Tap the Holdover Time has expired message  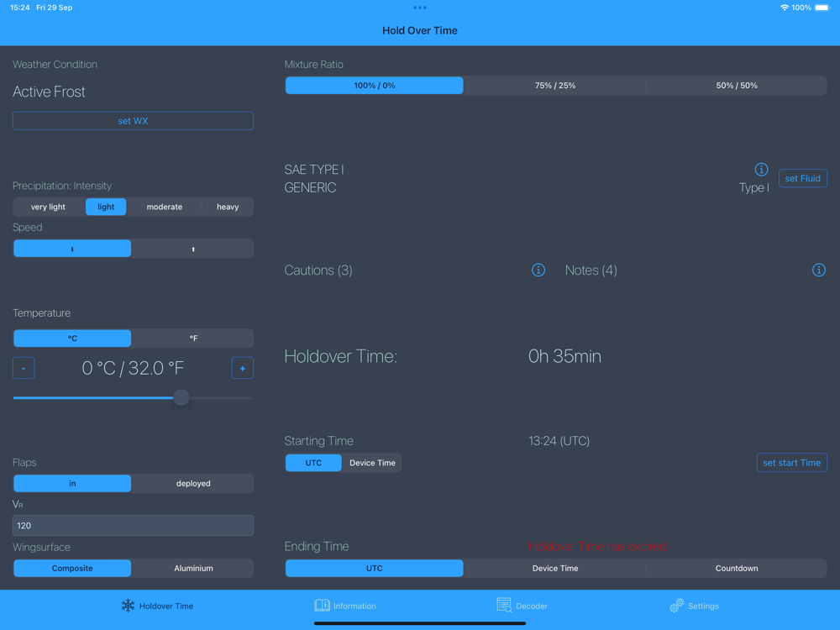tap(597, 547)
